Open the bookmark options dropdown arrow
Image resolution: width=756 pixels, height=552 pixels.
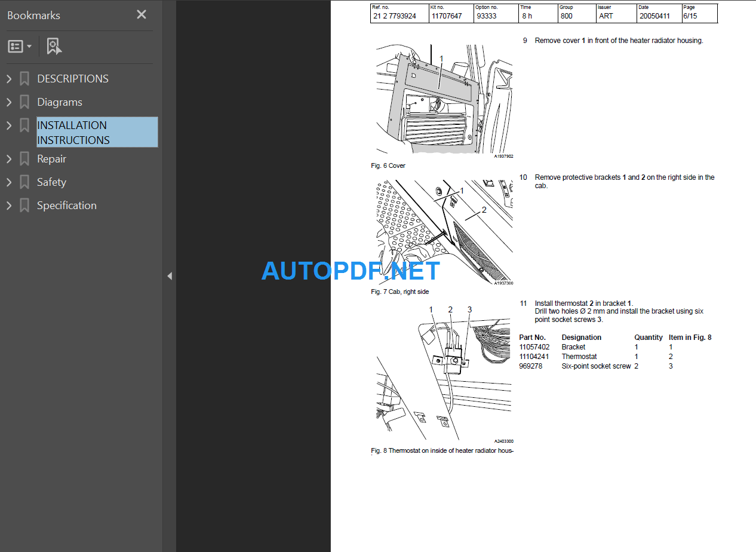click(30, 46)
